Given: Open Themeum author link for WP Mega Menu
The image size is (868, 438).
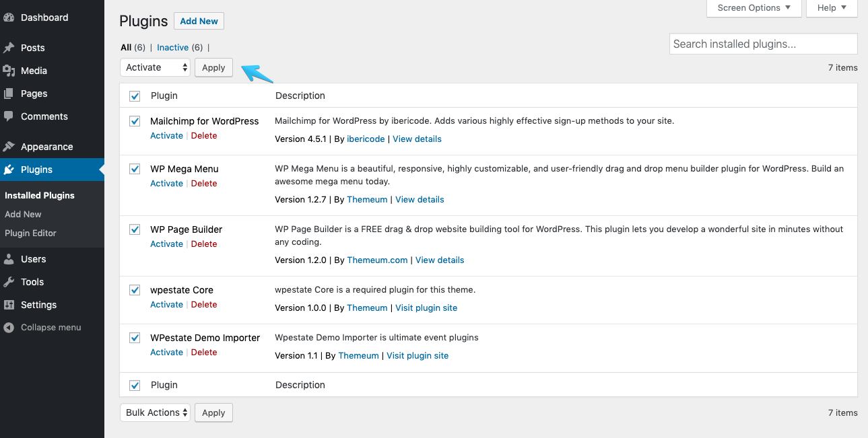Looking at the screenshot, I should pyautogui.click(x=367, y=200).
